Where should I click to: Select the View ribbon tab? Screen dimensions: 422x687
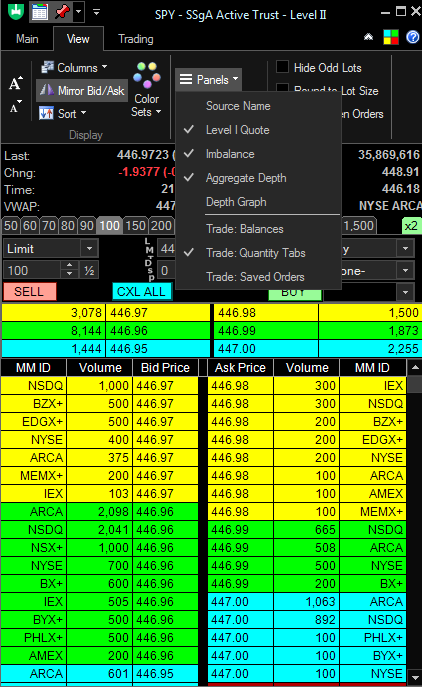pyautogui.click(x=78, y=39)
